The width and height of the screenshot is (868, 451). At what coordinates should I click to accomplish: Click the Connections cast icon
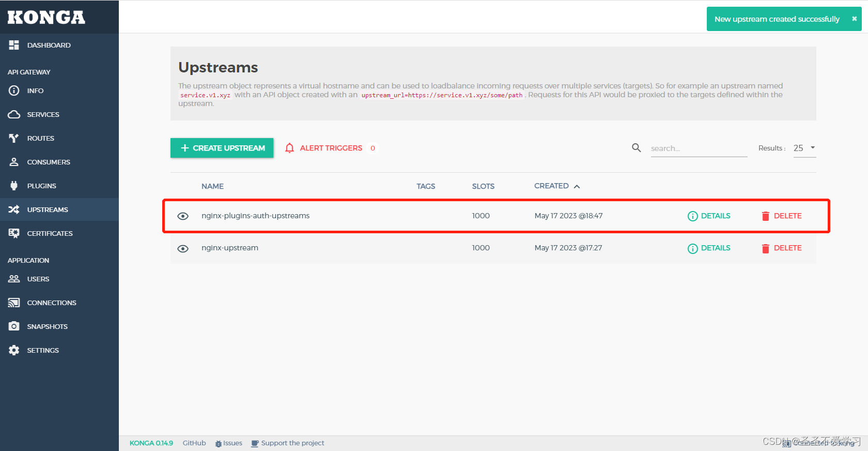tap(14, 303)
